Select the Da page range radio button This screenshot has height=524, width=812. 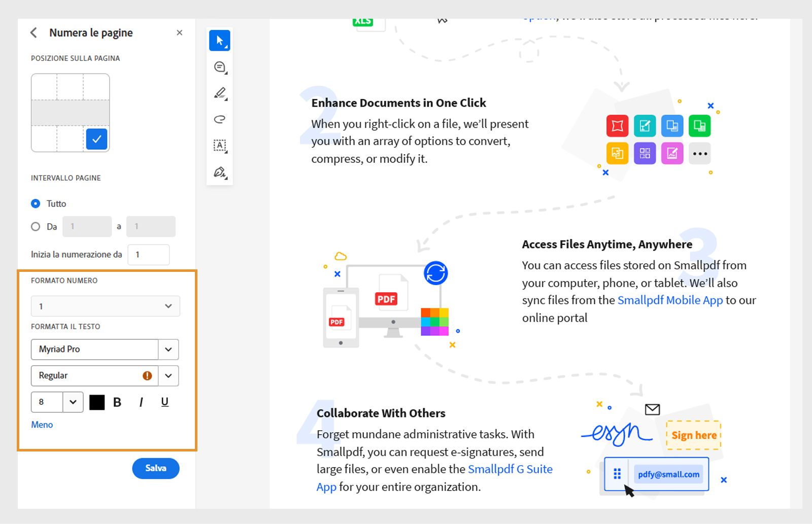pyautogui.click(x=36, y=227)
